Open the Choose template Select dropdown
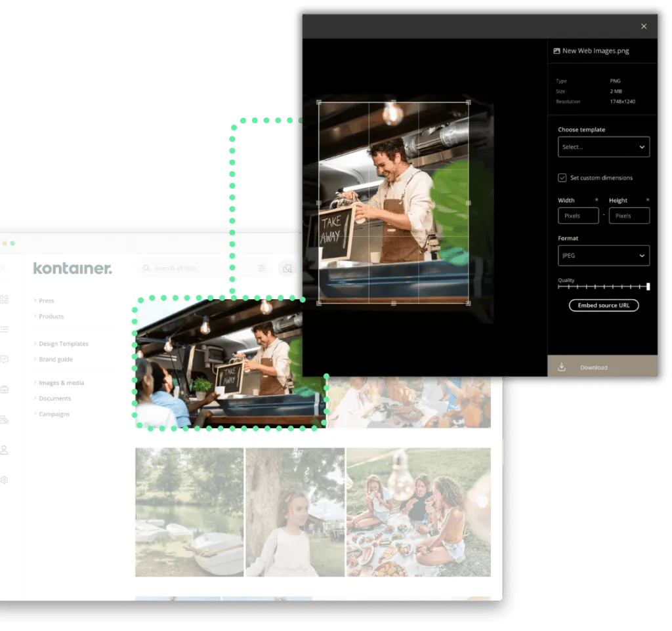The image size is (672, 631). tap(604, 147)
